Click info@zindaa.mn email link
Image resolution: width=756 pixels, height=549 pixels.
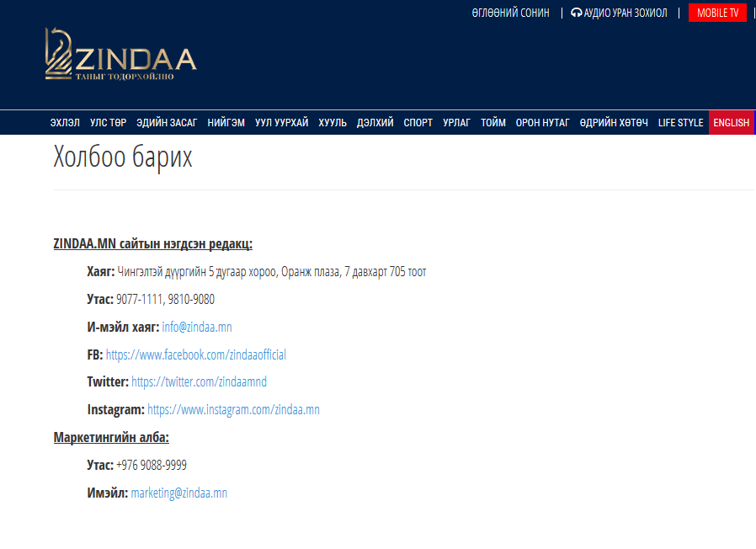(x=197, y=327)
